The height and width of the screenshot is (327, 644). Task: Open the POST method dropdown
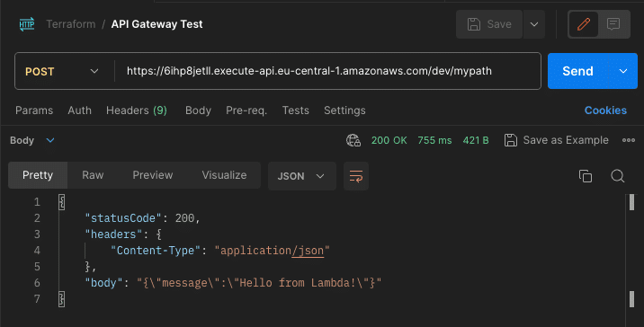pos(61,71)
